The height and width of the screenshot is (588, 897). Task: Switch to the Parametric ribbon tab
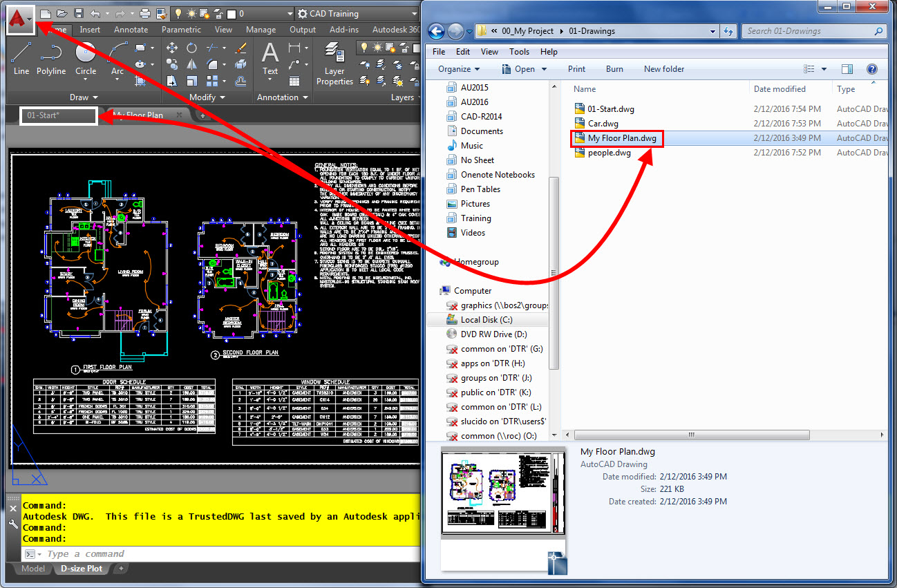click(x=182, y=30)
